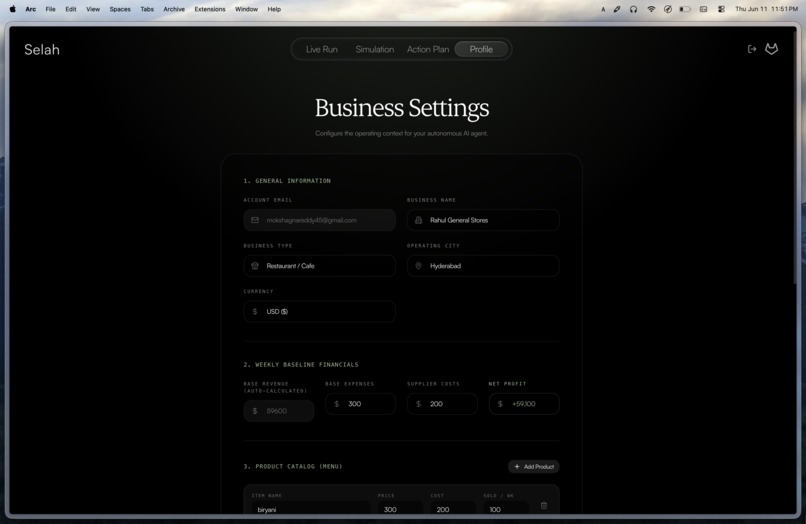Click the Net Profit field showing +59,100
Image resolution: width=806 pixels, height=524 pixels.
click(524, 404)
